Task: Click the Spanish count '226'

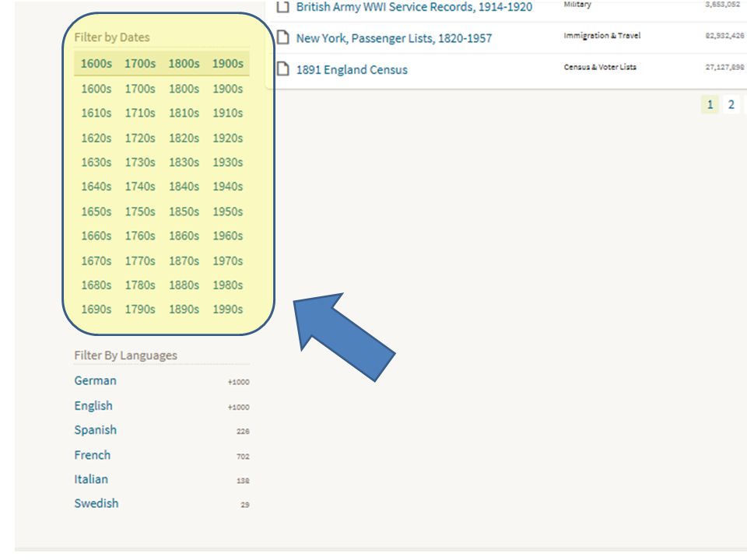Action: point(243,432)
